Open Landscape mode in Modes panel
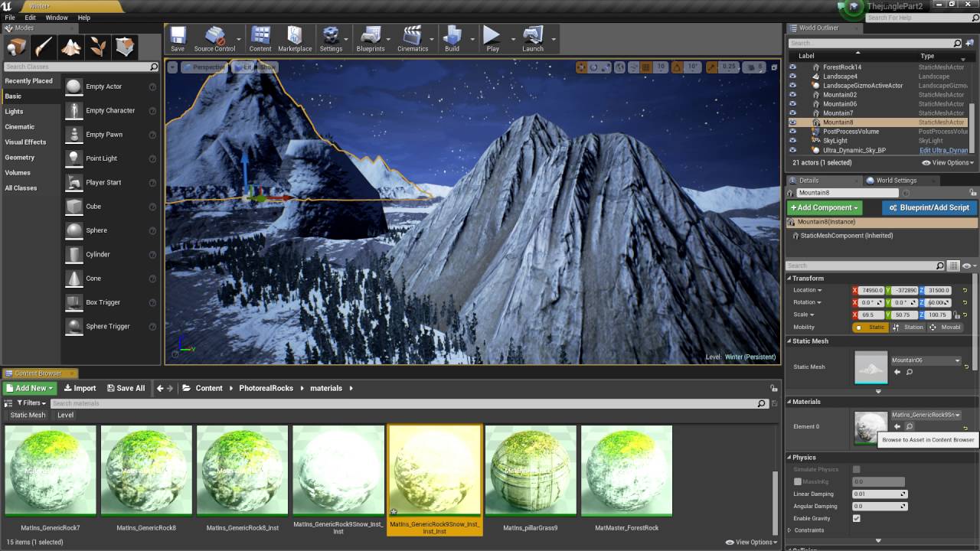Screen dimensions: 980x551 pyautogui.click(x=71, y=47)
